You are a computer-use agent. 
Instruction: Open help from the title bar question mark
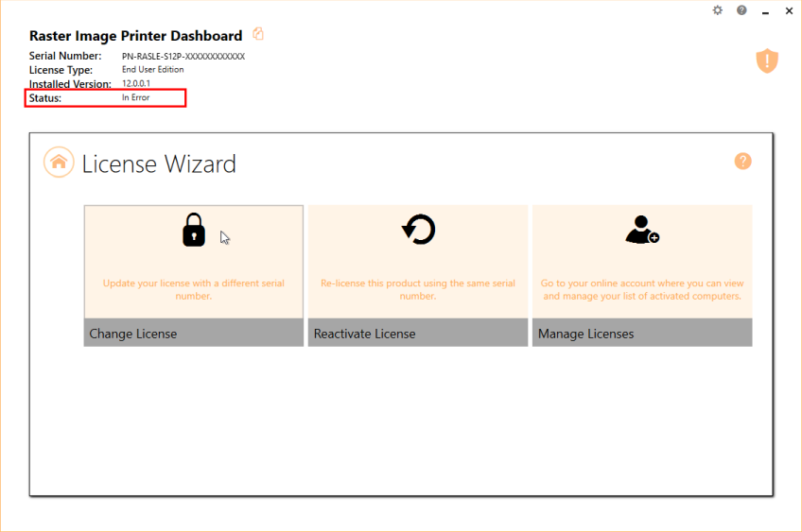(741, 10)
